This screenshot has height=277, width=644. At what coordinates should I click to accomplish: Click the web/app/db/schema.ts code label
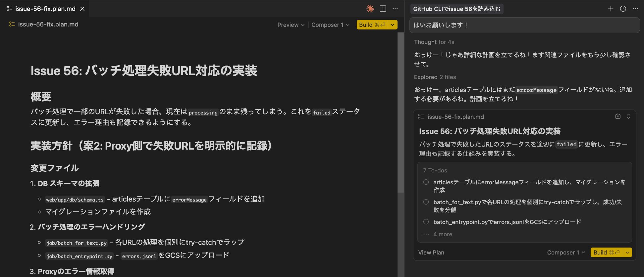pos(75,200)
